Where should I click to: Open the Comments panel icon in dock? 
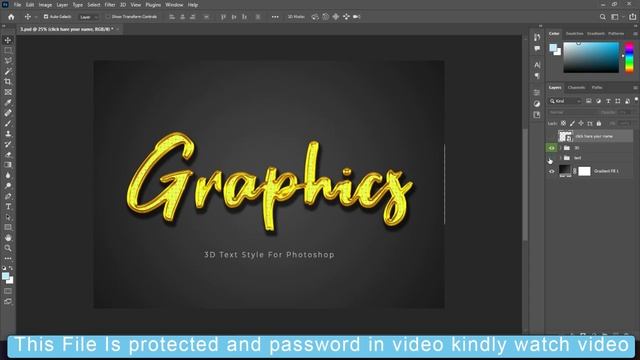[x=537, y=49]
